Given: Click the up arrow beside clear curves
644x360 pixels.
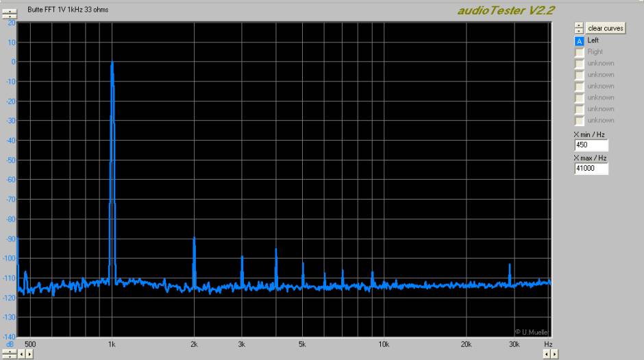Looking at the screenshot, I should point(579,25).
